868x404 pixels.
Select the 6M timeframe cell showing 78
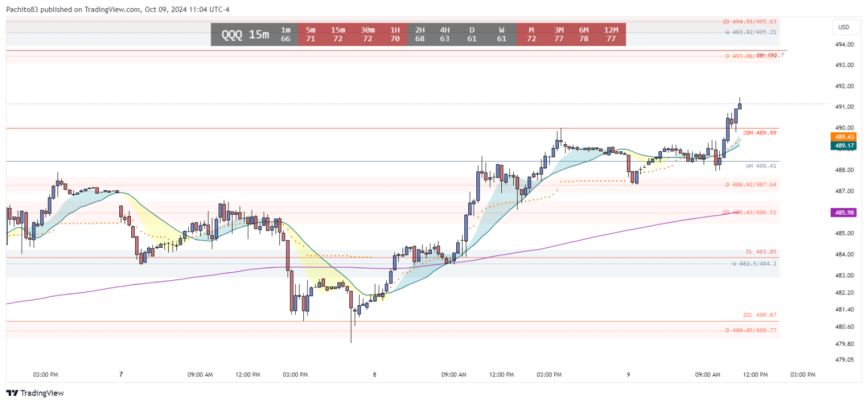[x=584, y=34]
